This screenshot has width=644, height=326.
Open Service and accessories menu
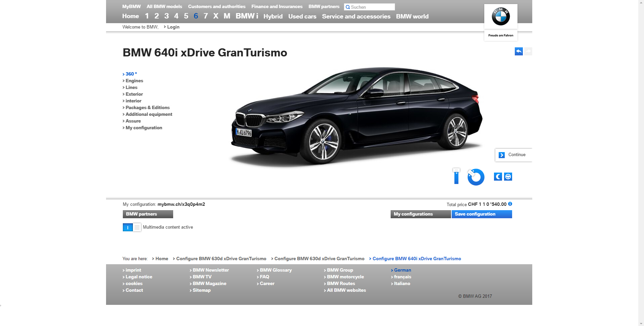356,16
